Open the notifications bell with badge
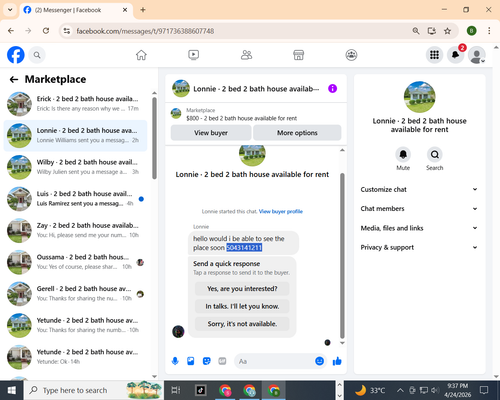The height and width of the screenshot is (400, 500). (x=456, y=55)
